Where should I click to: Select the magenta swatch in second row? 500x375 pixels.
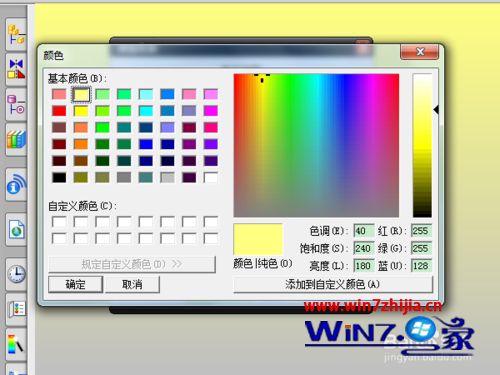point(211,111)
